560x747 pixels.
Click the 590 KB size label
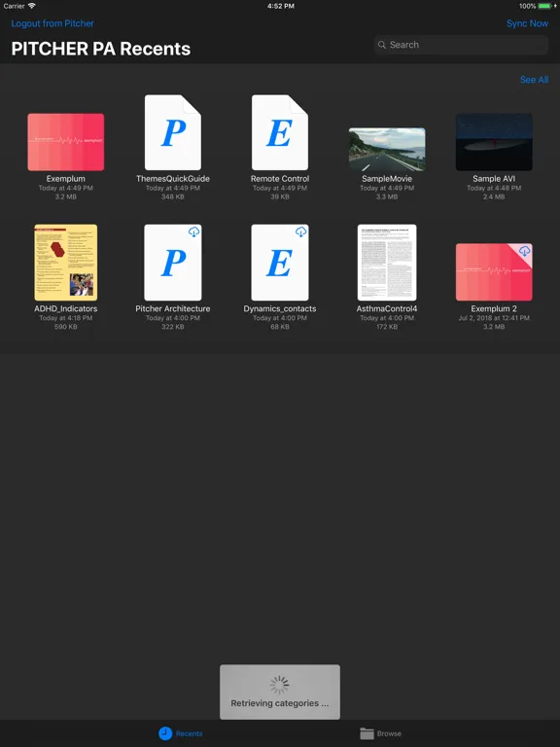(x=66, y=327)
